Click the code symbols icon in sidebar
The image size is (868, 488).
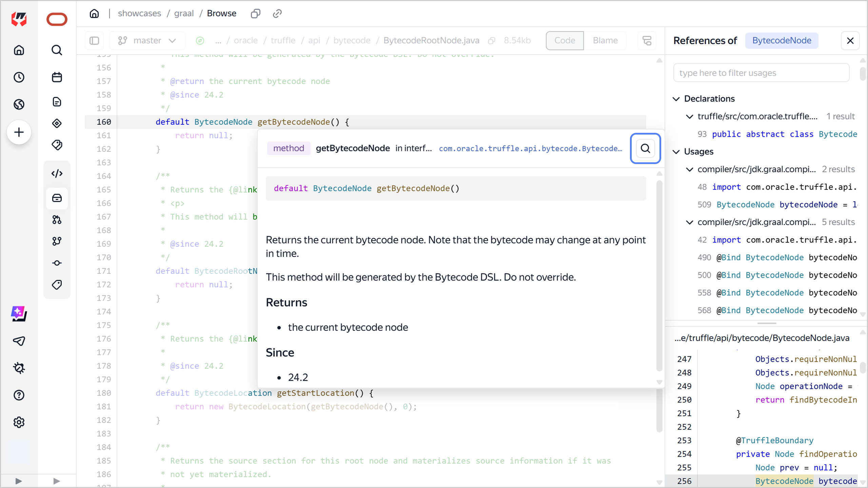click(x=57, y=174)
